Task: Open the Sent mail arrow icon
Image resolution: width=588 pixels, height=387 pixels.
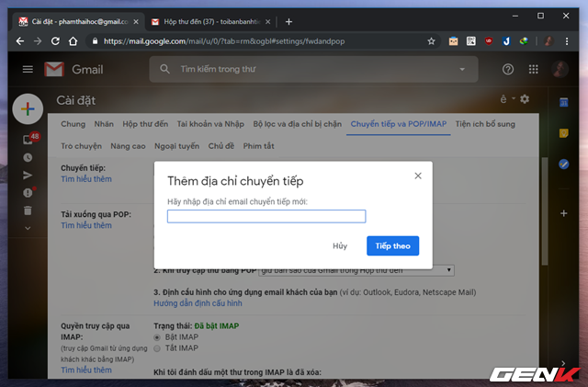Action: coord(28,175)
